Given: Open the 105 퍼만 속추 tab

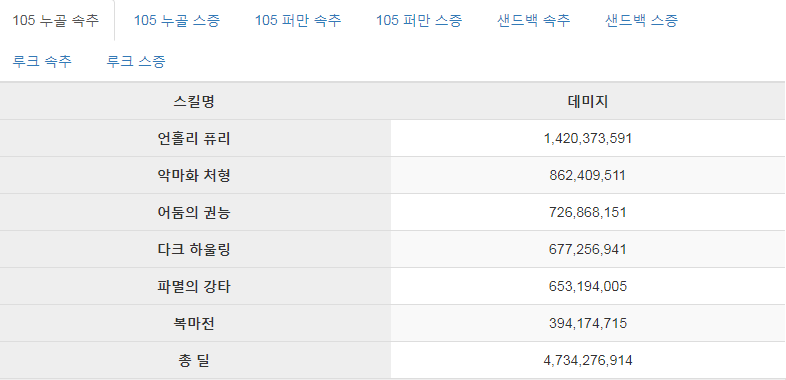Looking at the screenshot, I should [298, 21].
